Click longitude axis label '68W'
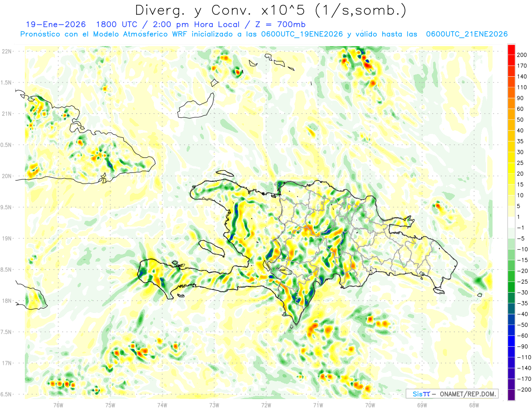 click(474, 404)
